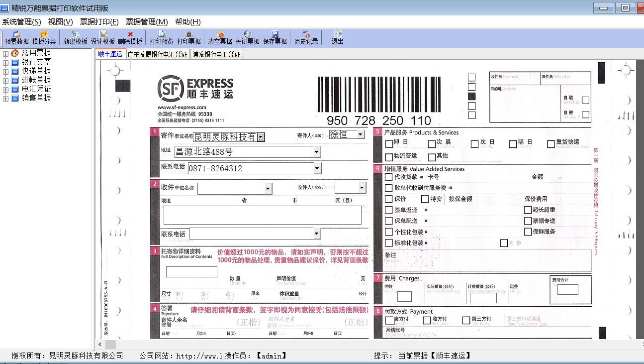This screenshot has height=364, width=644.
Task: Click the recipient address text box
Action: [262, 215]
